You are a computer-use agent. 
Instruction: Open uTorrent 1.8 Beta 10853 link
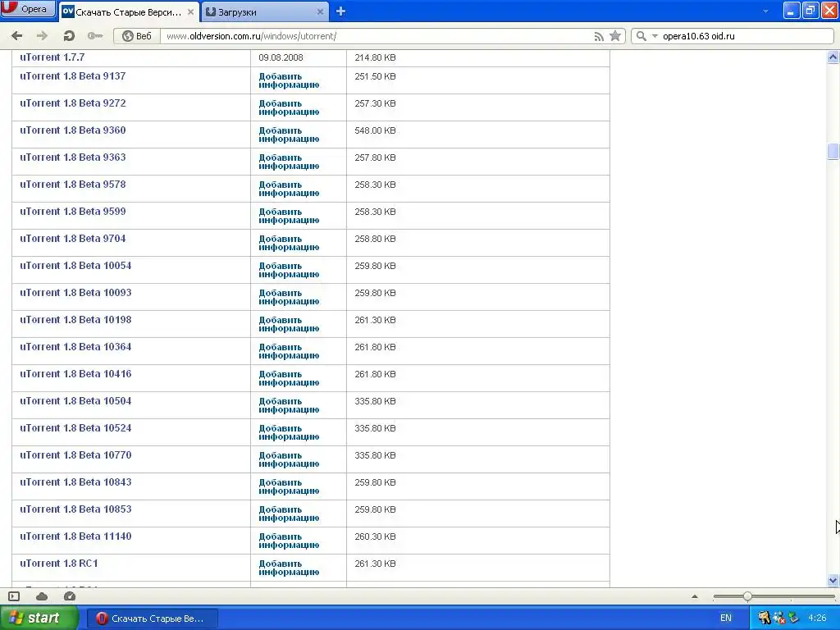(x=75, y=509)
